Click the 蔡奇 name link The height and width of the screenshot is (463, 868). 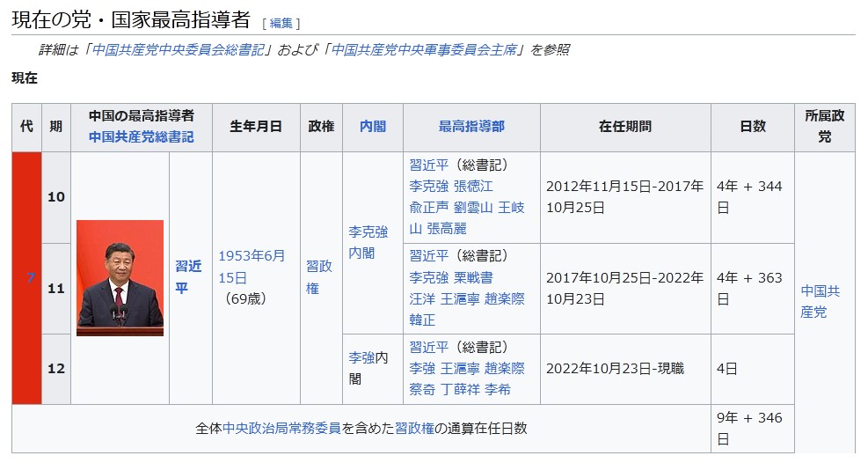click(422, 389)
